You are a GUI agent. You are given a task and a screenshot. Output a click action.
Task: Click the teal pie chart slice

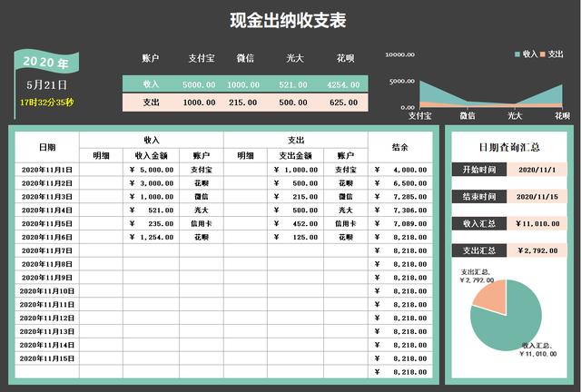513,326
